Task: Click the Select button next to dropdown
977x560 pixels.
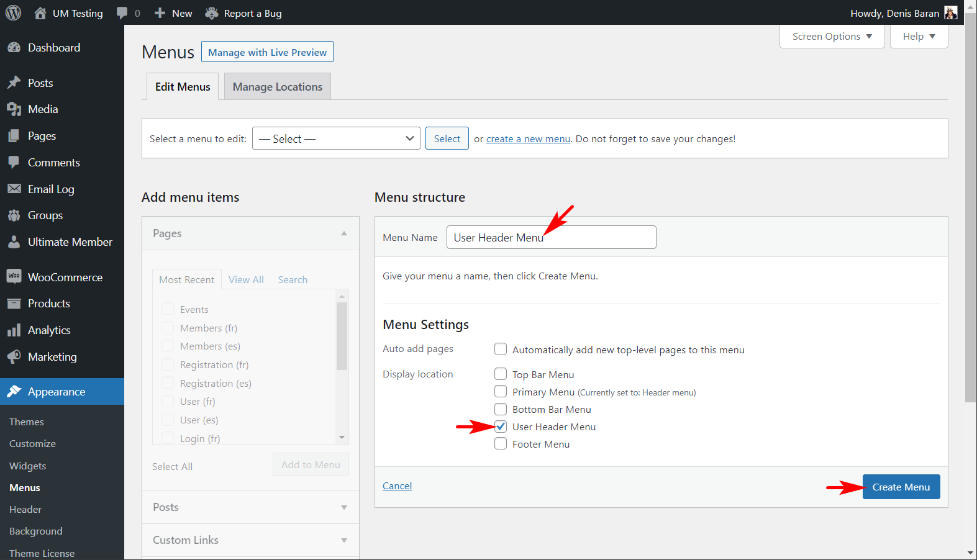Action: [x=447, y=138]
